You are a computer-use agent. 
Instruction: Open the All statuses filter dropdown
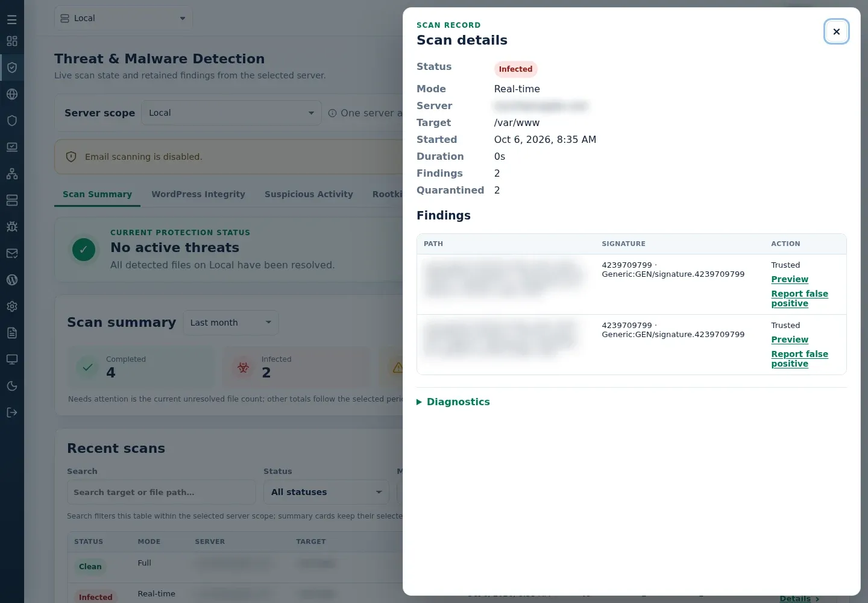click(326, 492)
